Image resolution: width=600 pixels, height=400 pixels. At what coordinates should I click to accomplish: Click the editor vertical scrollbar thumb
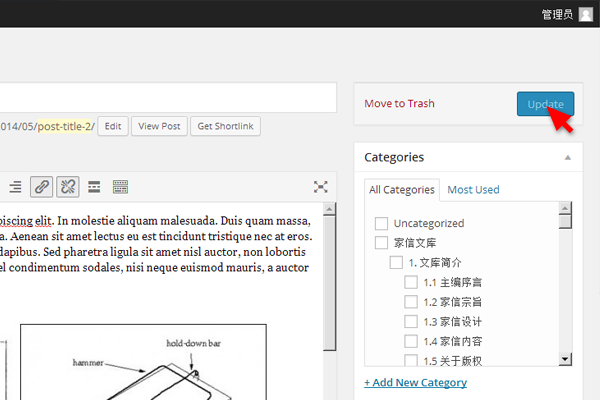click(x=329, y=283)
